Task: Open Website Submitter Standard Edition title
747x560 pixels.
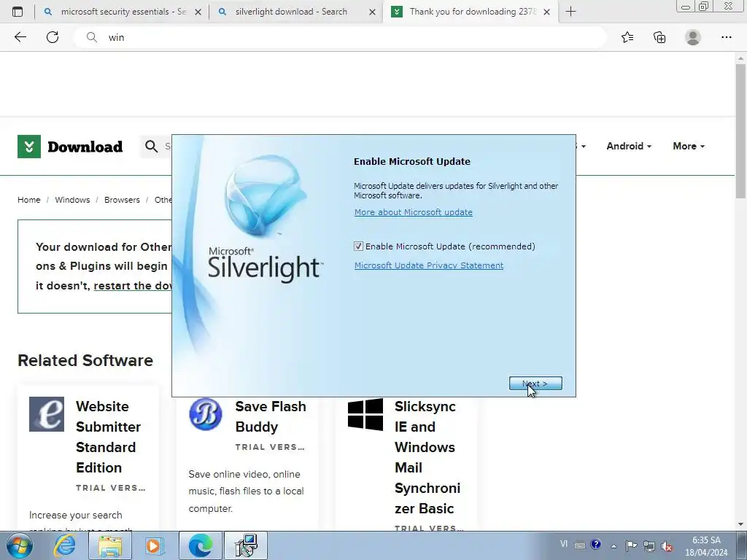Action: click(108, 437)
